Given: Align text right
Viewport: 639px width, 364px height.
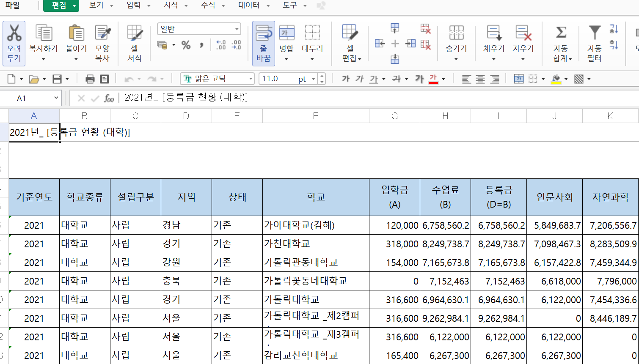Looking at the screenshot, I should point(494,79).
